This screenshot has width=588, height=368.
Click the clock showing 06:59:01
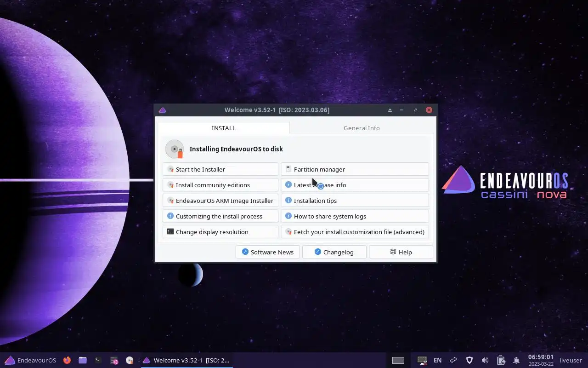pyautogui.click(x=541, y=360)
